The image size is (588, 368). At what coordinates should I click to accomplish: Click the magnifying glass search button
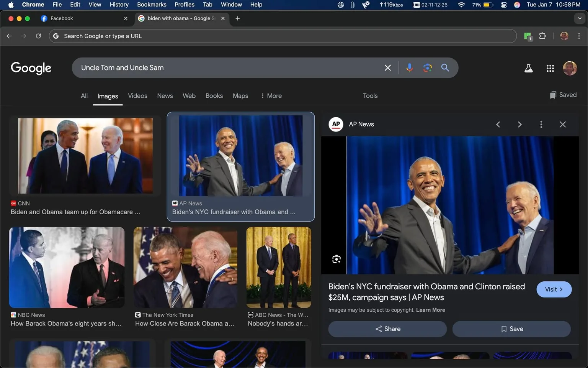[445, 68]
